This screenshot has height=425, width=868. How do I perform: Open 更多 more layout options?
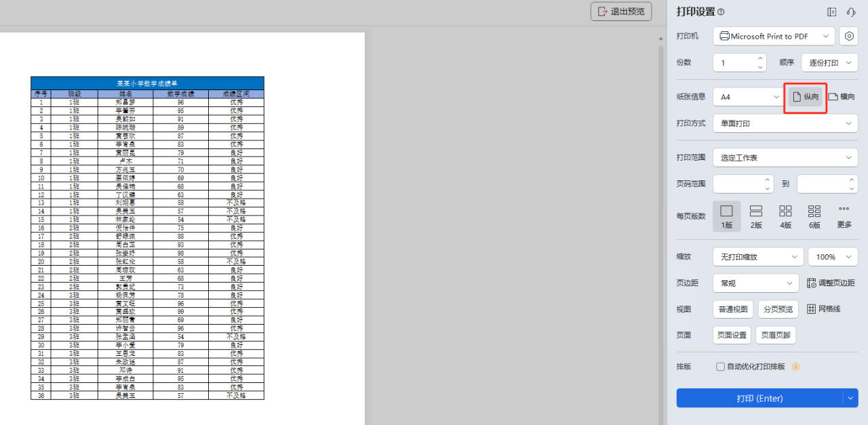[x=844, y=217]
